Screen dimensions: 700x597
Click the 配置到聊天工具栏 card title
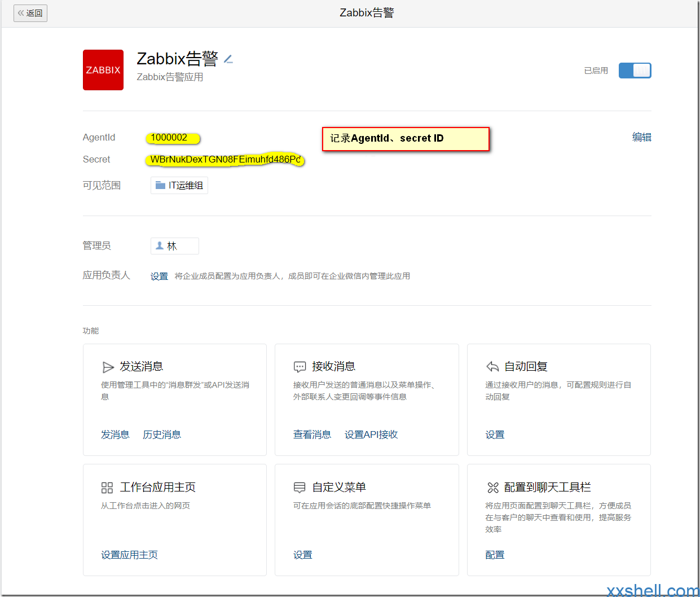[548, 488]
